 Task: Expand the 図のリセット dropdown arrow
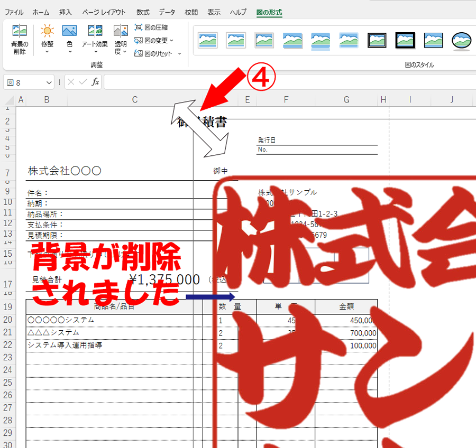pos(179,54)
